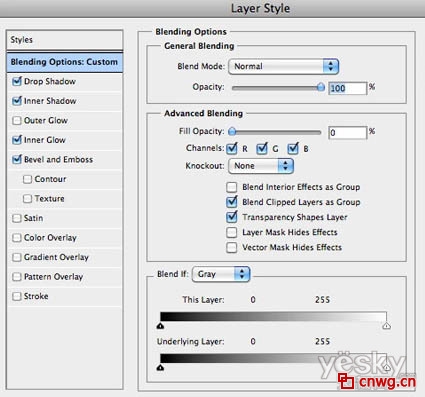Enable the Satin checkbox
Screen dimensions: 425x397
click(x=17, y=218)
